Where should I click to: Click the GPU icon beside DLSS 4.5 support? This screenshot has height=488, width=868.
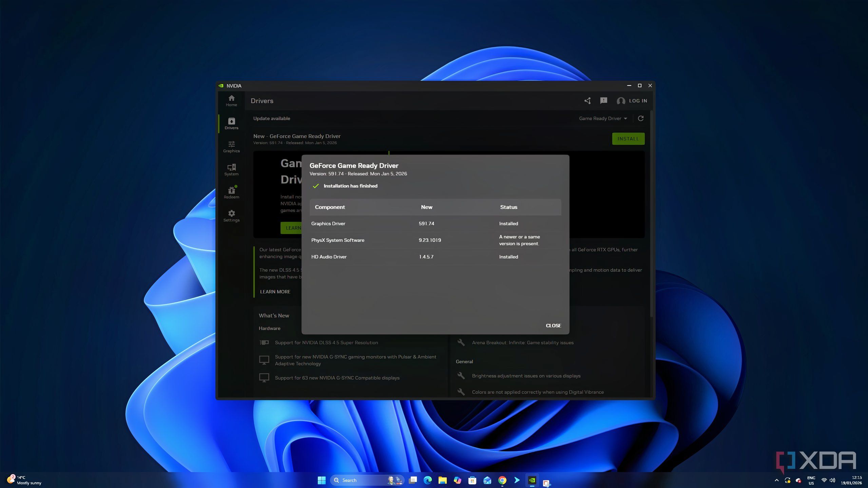pyautogui.click(x=264, y=343)
